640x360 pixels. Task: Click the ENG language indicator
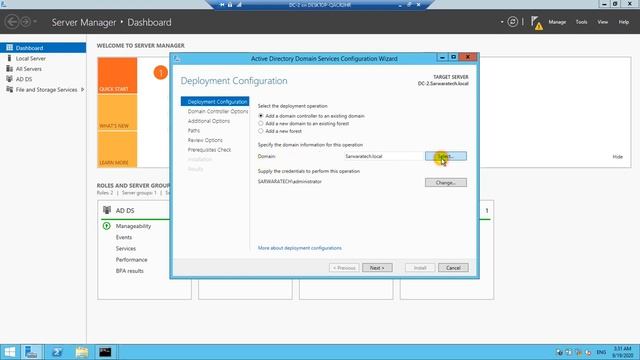point(601,352)
